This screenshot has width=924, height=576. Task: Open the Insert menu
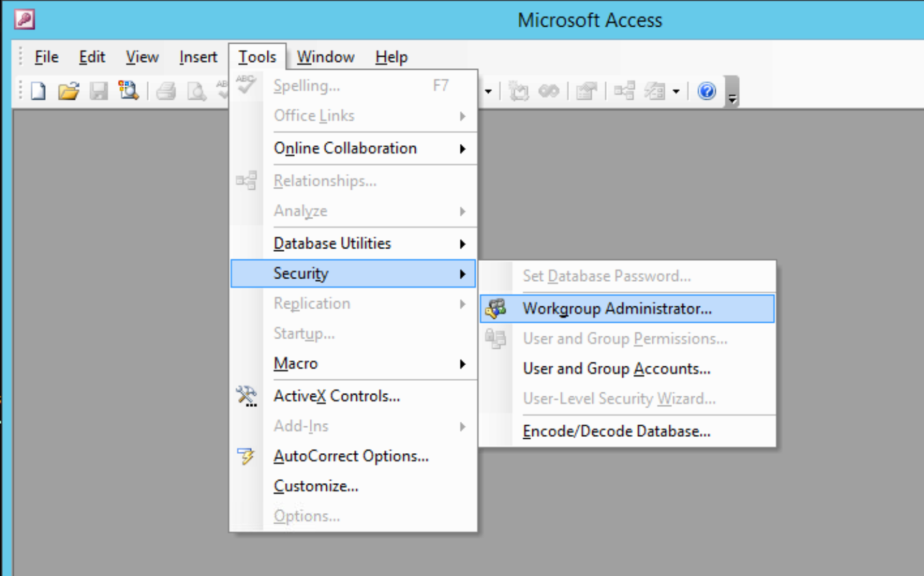(x=199, y=57)
